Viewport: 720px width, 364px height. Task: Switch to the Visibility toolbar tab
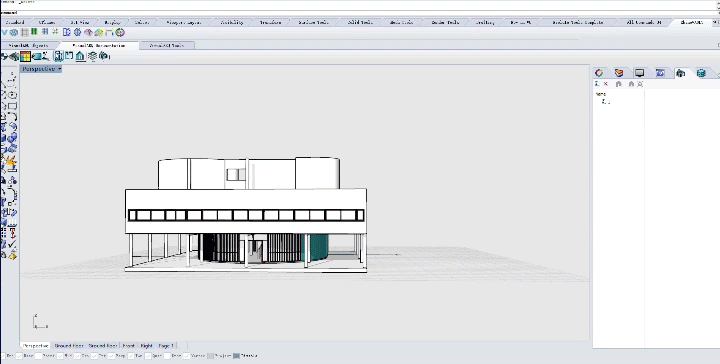pyautogui.click(x=231, y=22)
